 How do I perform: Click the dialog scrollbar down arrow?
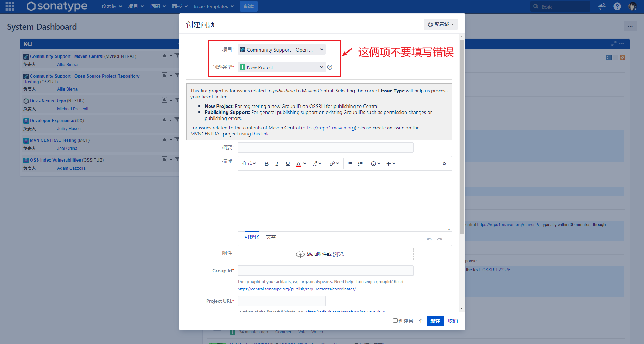click(462, 308)
